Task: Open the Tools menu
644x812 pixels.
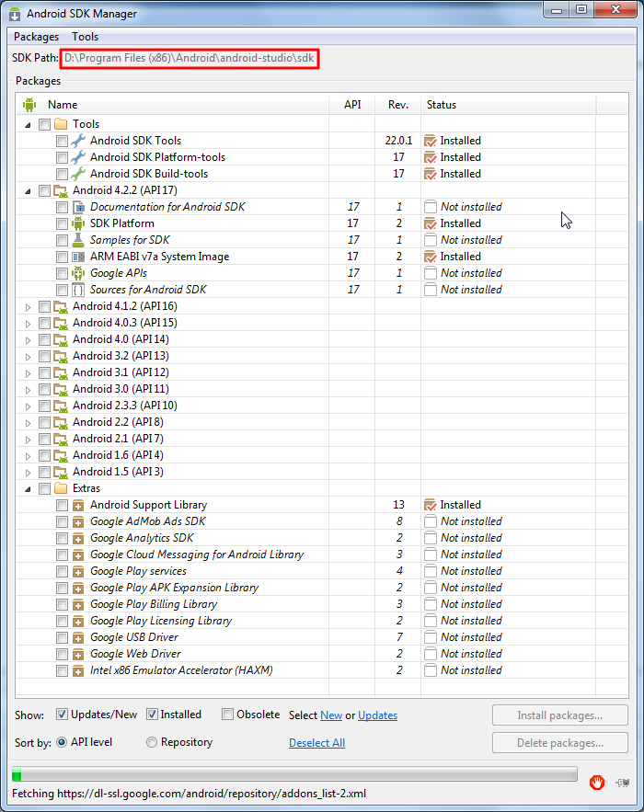Action: pyautogui.click(x=85, y=37)
